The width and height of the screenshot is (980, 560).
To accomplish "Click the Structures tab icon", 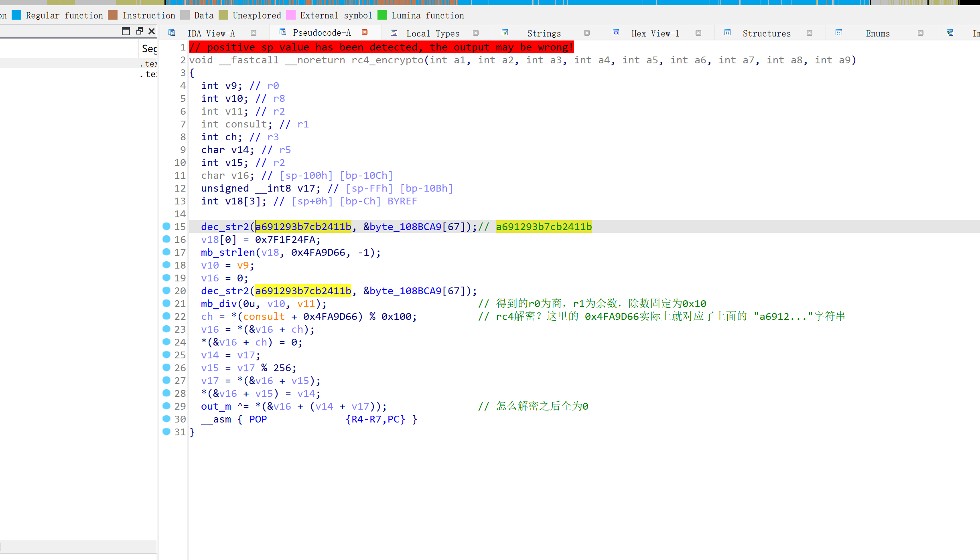I will click(x=727, y=33).
